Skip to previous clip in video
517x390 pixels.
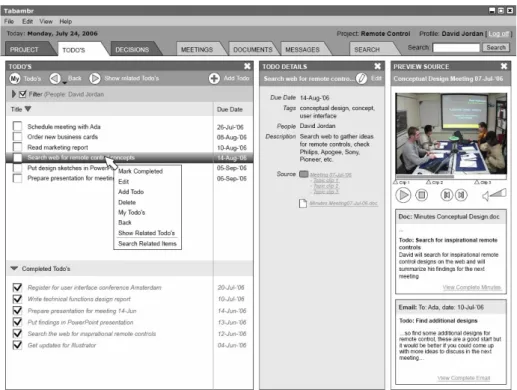pos(447,195)
